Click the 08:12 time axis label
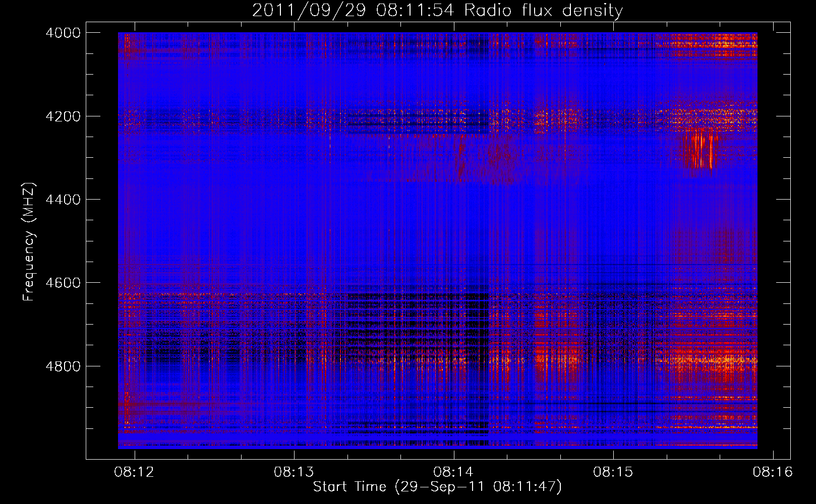 pos(134,472)
